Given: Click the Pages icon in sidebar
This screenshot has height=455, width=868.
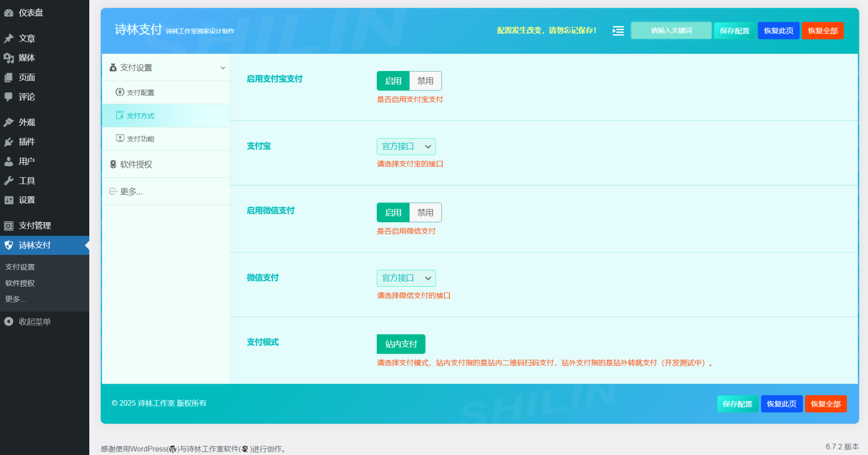Looking at the screenshot, I should click(9, 78).
